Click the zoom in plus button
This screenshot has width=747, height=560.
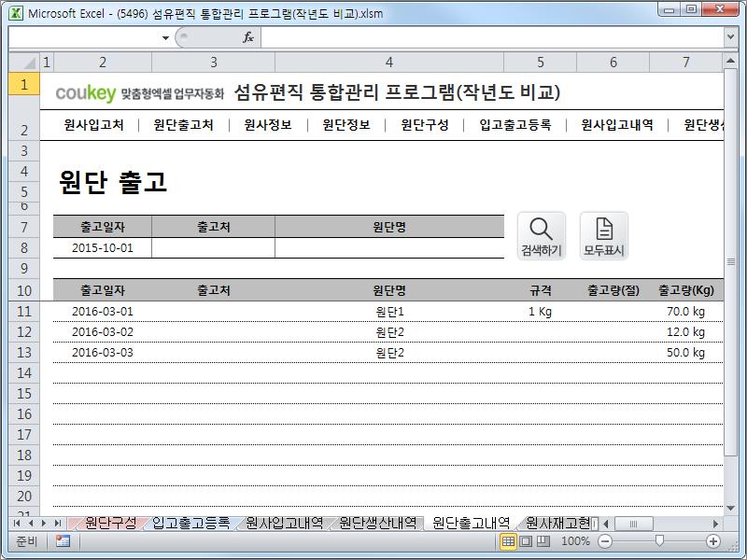(x=713, y=541)
